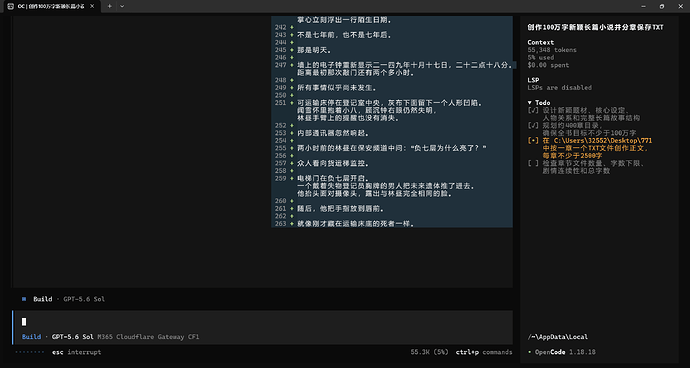Click the ctrl+p commands hint
The image size is (690, 368).
pyautogui.click(x=484, y=352)
